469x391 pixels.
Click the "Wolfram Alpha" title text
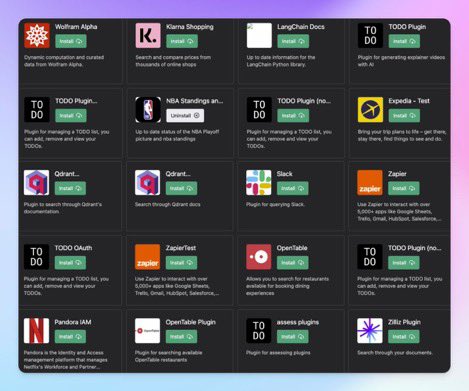pos(76,27)
